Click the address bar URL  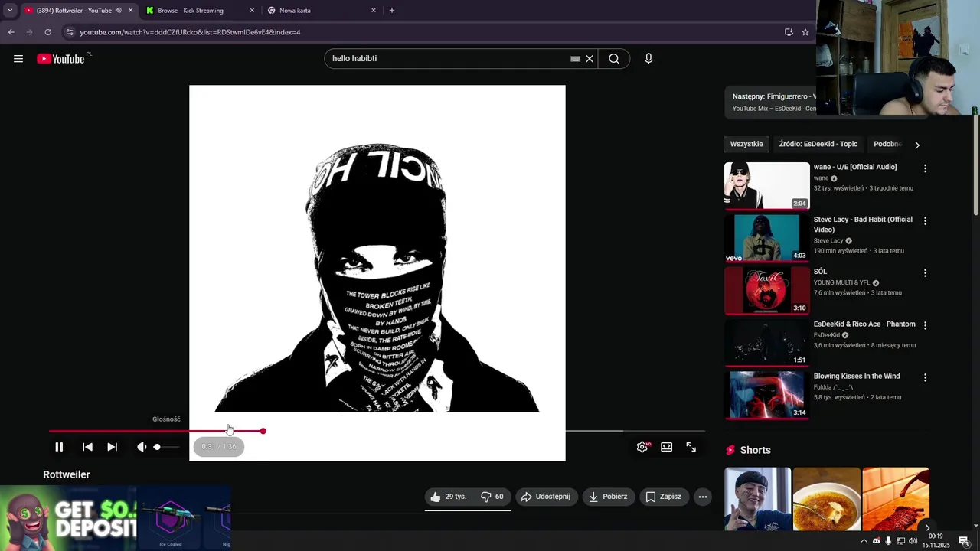(190, 32)
